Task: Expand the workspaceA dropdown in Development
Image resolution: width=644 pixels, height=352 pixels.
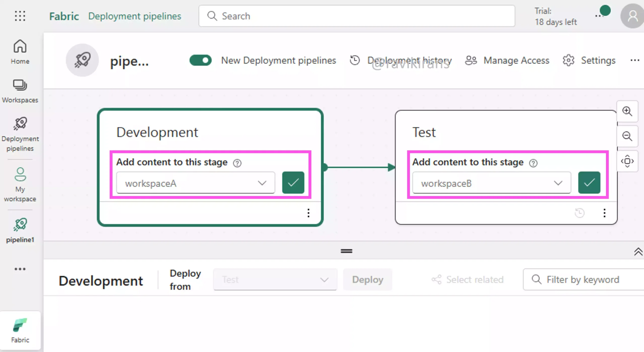Action: coord(195,183)
